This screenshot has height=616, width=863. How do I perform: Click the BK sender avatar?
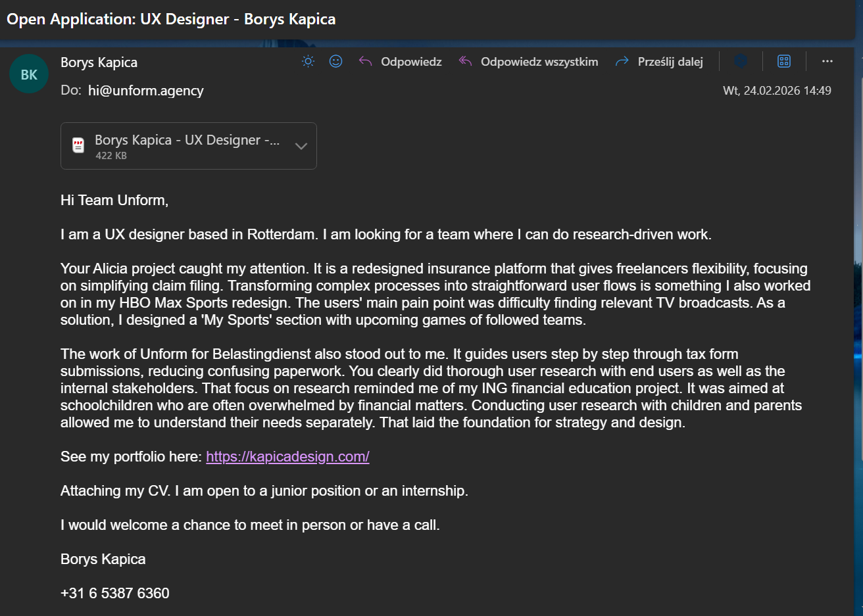click(29, 74)
